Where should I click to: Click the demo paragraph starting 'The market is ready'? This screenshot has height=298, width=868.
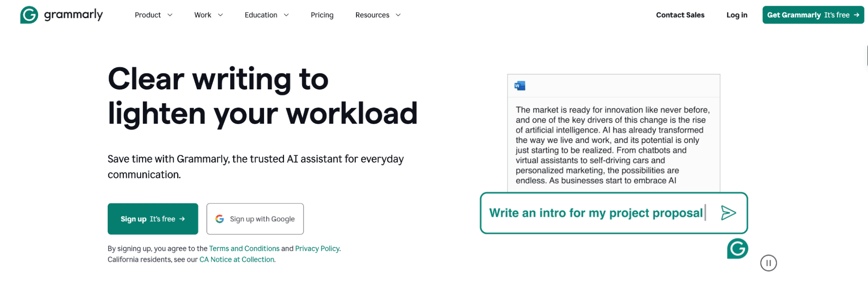613,145
